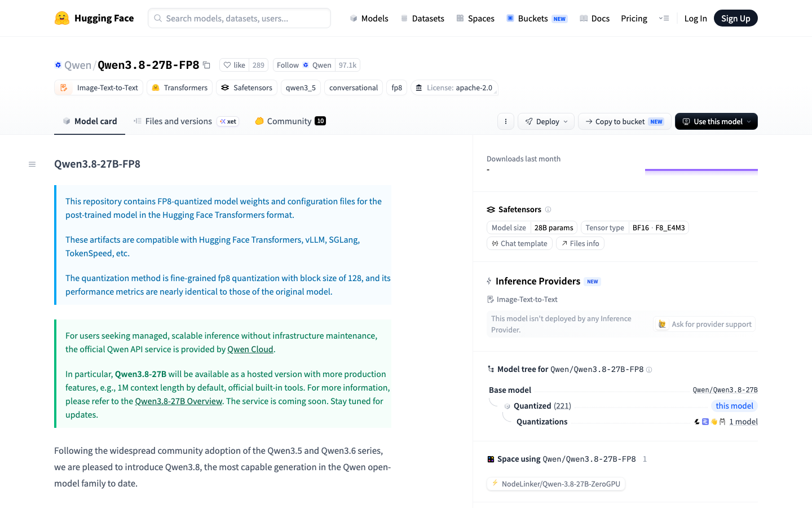
Task: Click the Image-Text-to-Text tag
Action: 99,87
